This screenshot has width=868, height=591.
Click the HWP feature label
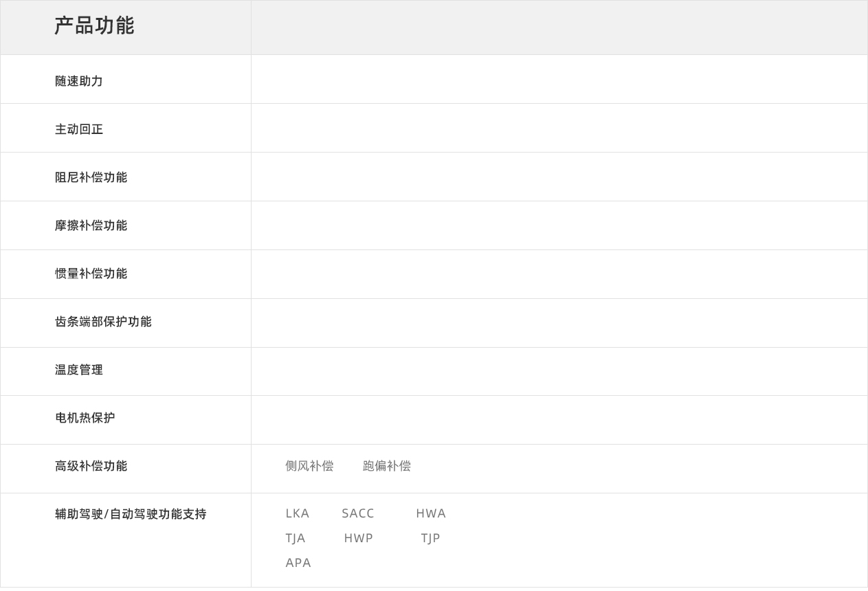[358, 538]
